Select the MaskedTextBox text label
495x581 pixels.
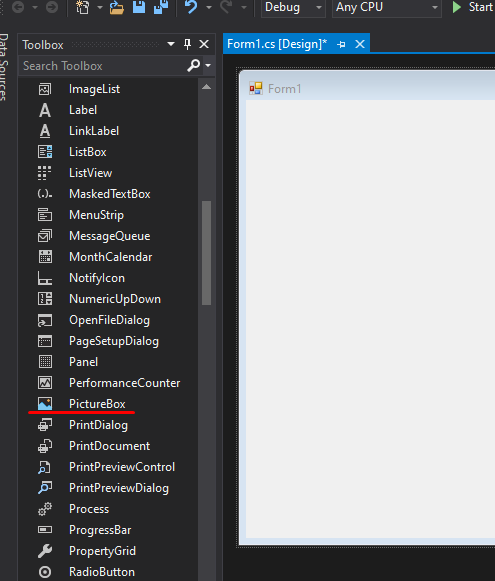pyautogui.click(x=110, y=194)
